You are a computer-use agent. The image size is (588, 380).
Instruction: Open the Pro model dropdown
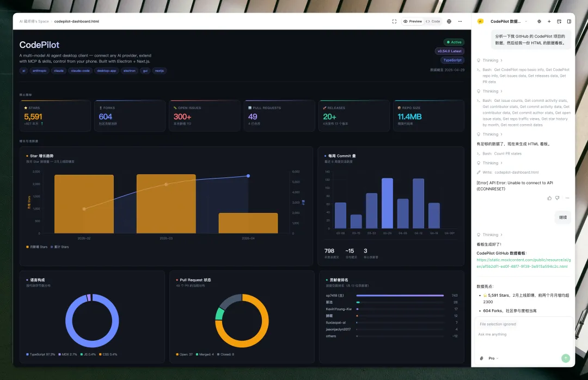pyautogui.click(x=493, y=359)
